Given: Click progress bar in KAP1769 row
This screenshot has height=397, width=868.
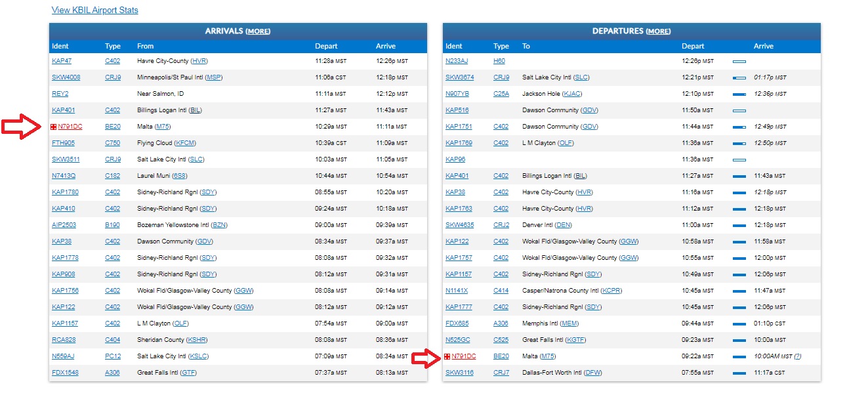Looking at the screenshot, I should [739, 143].
